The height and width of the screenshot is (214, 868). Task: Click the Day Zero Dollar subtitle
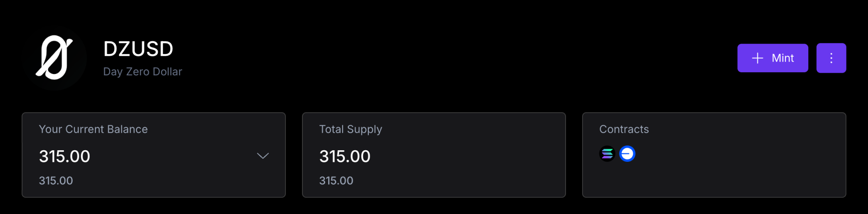point(143,72)
